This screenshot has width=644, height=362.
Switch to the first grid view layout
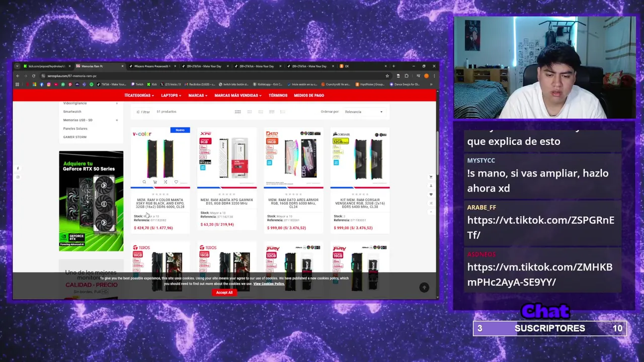point(237,112)
